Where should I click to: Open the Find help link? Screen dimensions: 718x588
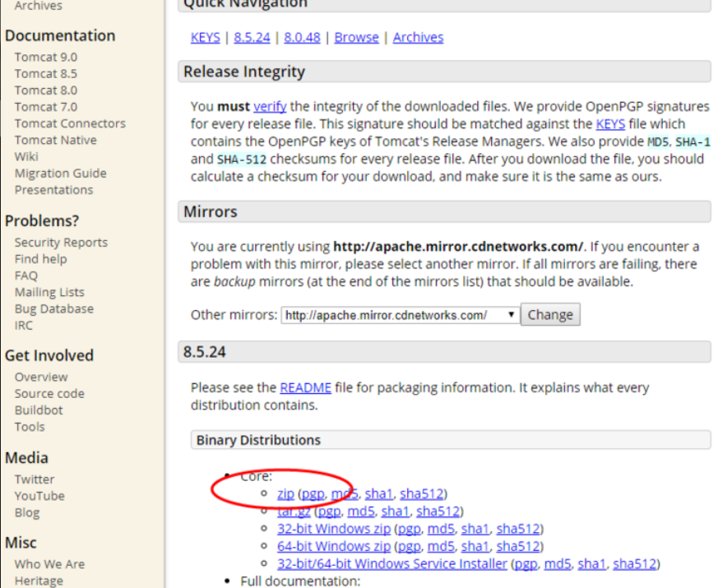41,259
